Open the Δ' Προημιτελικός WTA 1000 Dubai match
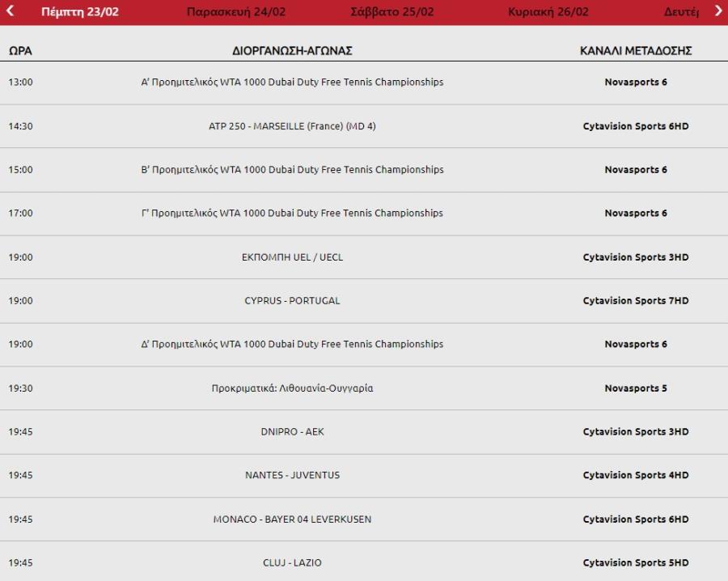 click(292, 344)
